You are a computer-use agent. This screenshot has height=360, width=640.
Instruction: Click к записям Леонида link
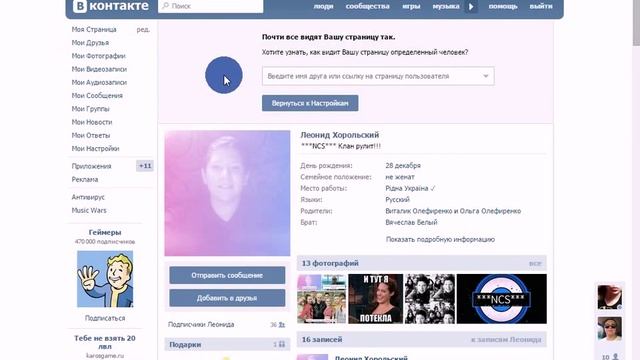[x=506, y=340]
